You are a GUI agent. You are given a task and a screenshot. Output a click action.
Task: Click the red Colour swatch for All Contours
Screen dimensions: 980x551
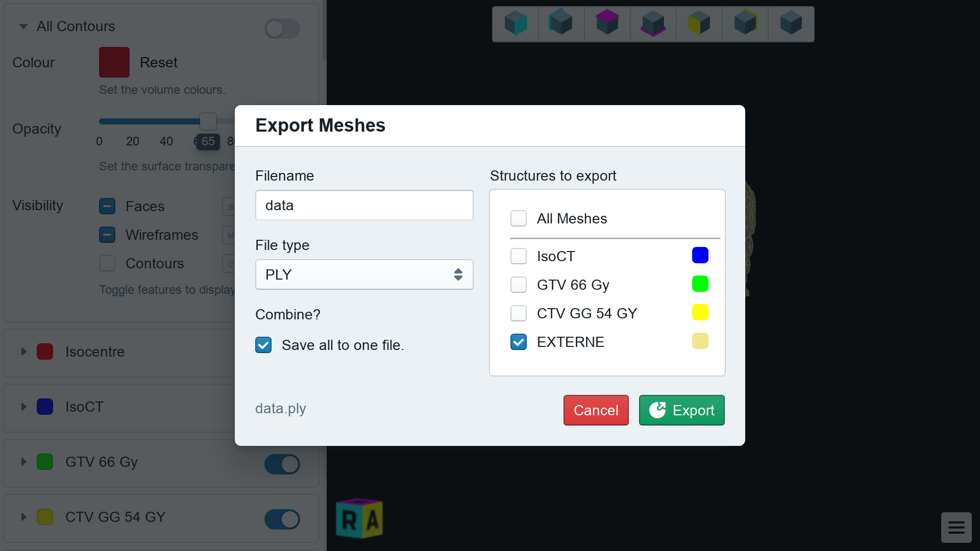click(114, 62)
